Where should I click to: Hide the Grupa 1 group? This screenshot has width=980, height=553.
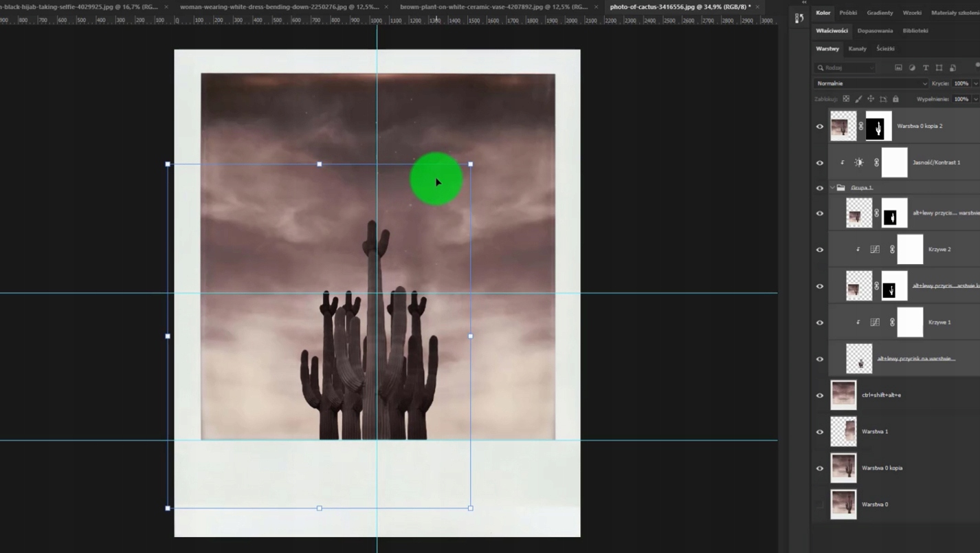click(819, 188)
